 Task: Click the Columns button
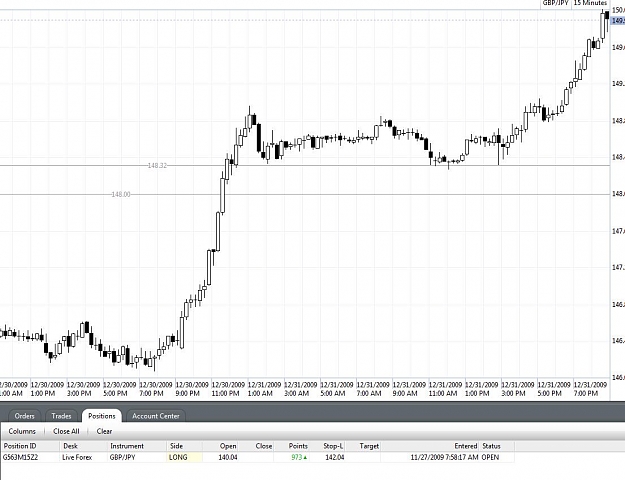point(22,431)
